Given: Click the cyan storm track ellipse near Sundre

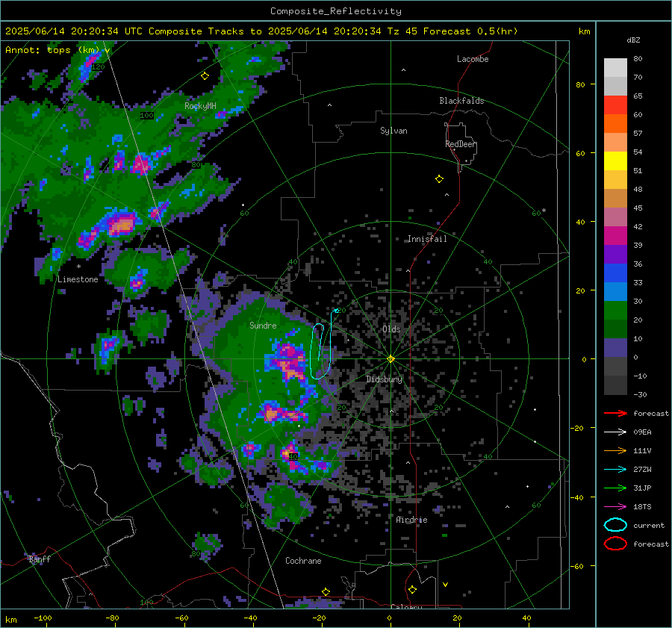Looking at the screenshot, I should coord(320,352).
